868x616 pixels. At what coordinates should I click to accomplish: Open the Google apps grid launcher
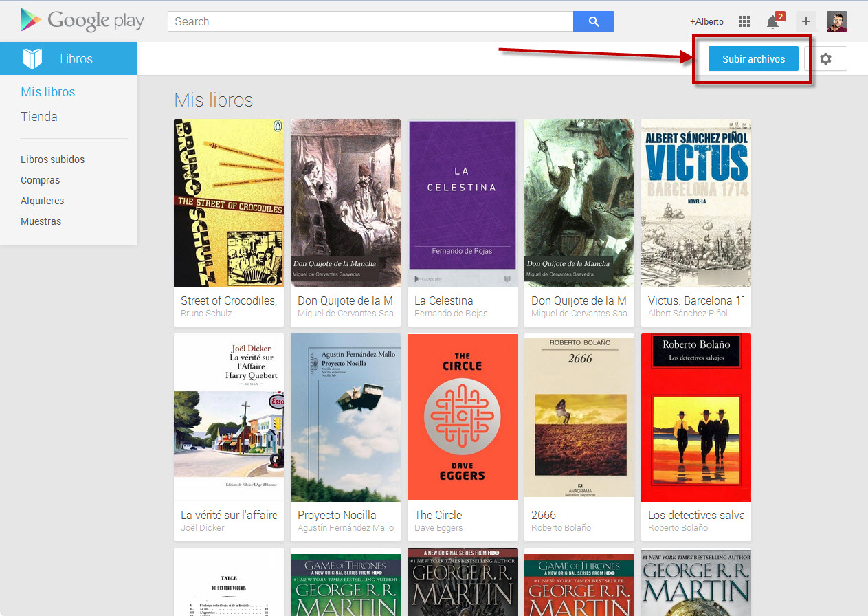click(744, 21)
